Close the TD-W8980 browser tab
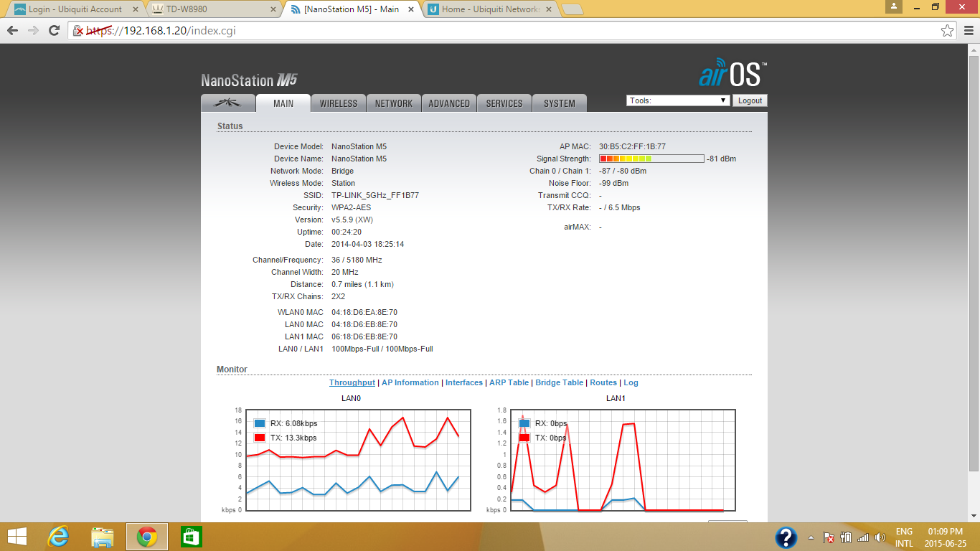This screenshot has width=980, height=551. click(272, 10)
